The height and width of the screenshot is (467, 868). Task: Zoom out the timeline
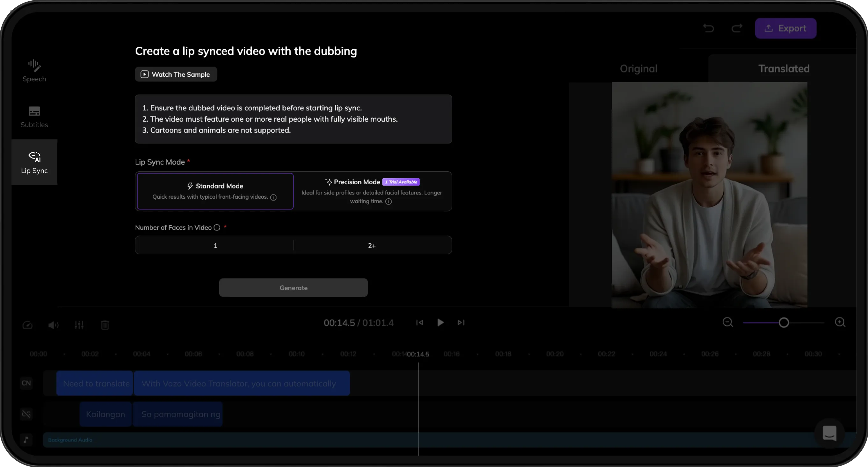[728, 322]
